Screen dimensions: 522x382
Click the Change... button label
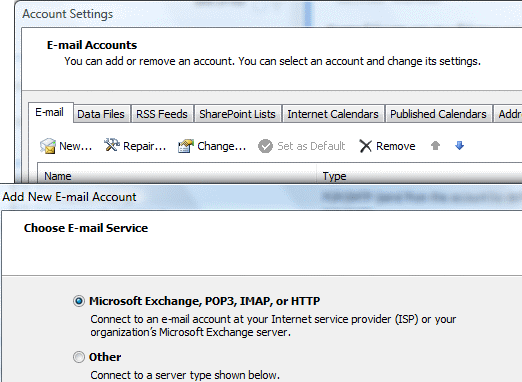click(222, 146)
